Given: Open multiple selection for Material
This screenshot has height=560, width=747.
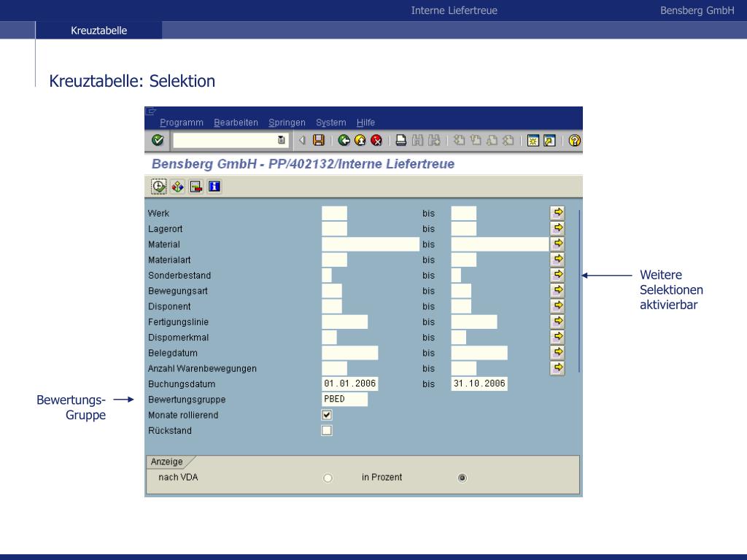Looking at the screenshot, I should pos(557,244).
